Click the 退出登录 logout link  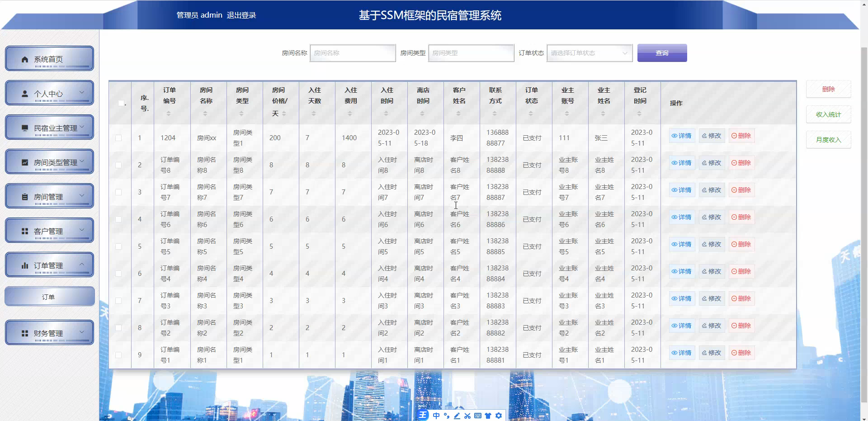[x=241, y=15]
